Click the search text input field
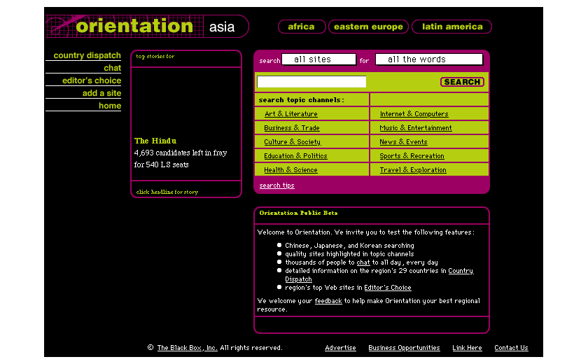Viewport: 588px width, 364px height. tap(311, 82)
